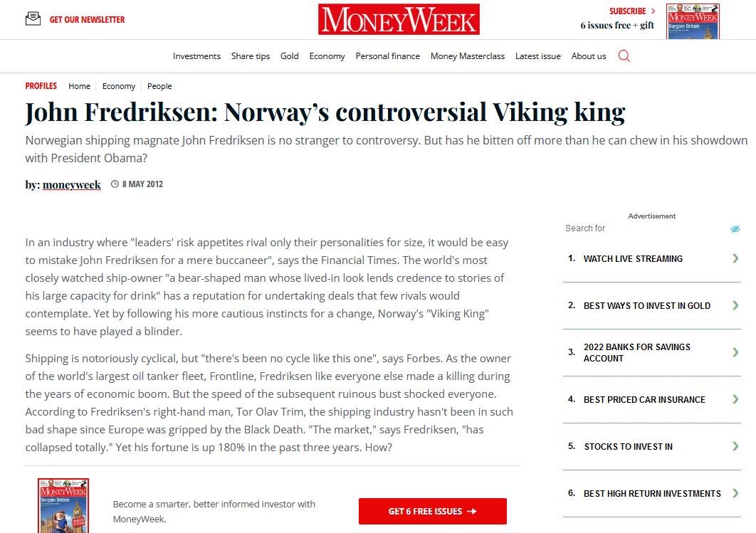
Task: Open Best Priced Car Insurance chevron
Action: (x=735, y=399)
